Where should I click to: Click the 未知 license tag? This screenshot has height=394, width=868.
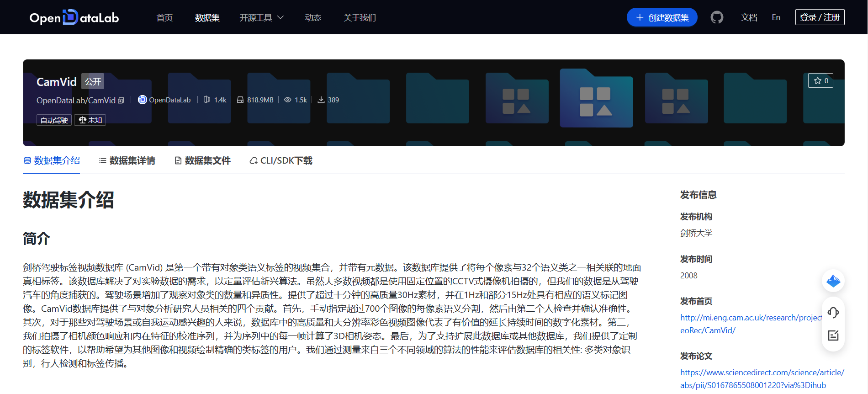[x=90, y=120]
